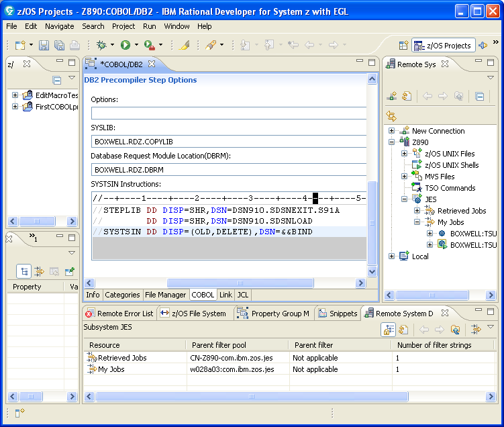Viewport: 504px width, 427px height.
Task: Expand the MVS Files node
Action: 405,177
